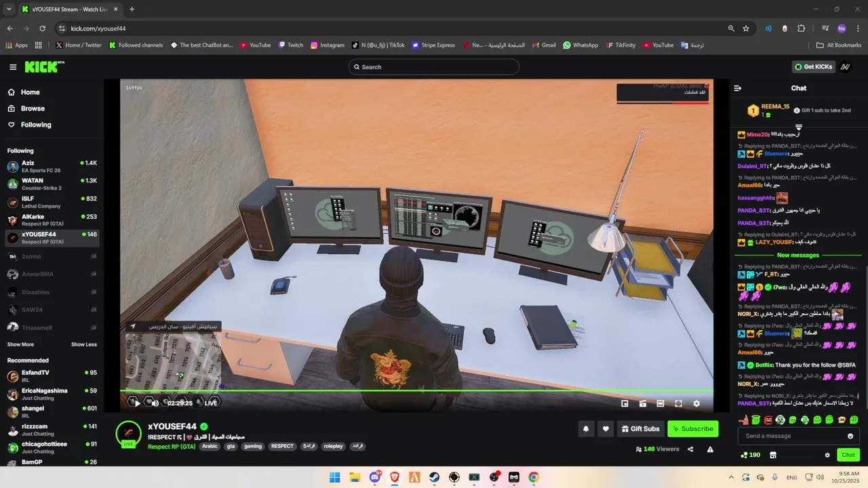The width and height of the screenshot is (868, 488).
Task: Report stream with warning icon
Action: pyautogui.click(x=710, y=449)
